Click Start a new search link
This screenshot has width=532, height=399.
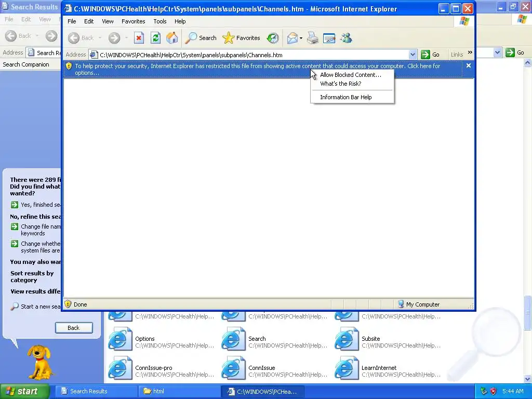click(x=36, y=307)
